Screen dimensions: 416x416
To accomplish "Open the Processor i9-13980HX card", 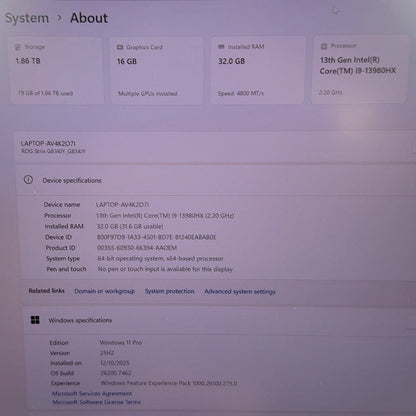I will (x=360, y=69).
